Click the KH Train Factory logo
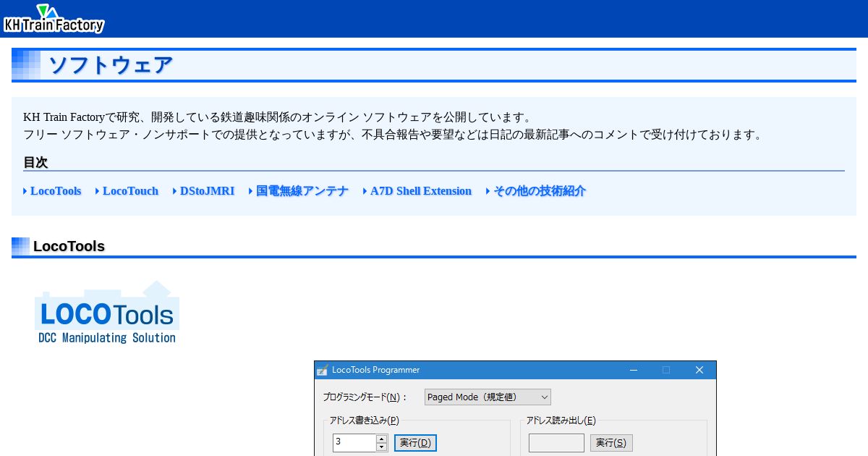This screenshot has height=456, width=868. tap(54, 19)
